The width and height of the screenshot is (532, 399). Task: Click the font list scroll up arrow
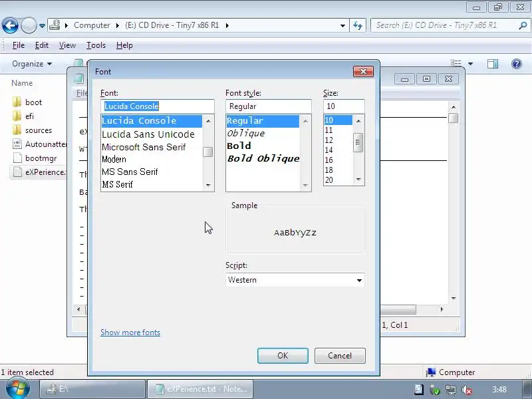click(208, 121)
